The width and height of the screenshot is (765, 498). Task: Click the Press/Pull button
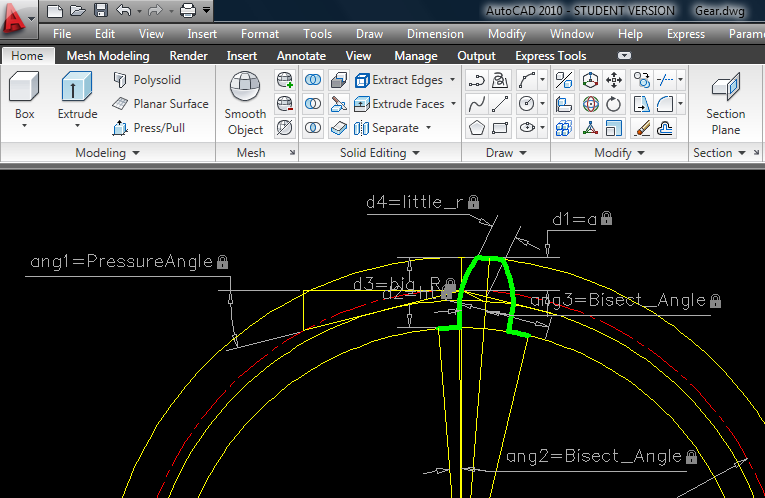[149, 128]
